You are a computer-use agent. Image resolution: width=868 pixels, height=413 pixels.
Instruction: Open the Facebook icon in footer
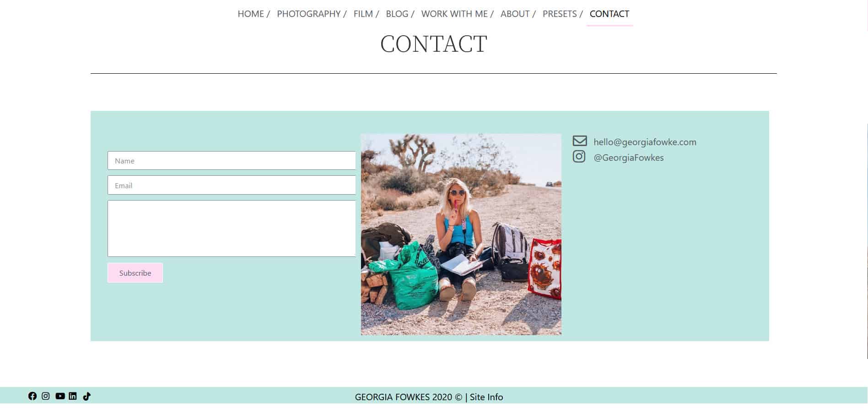coord(32,396)
